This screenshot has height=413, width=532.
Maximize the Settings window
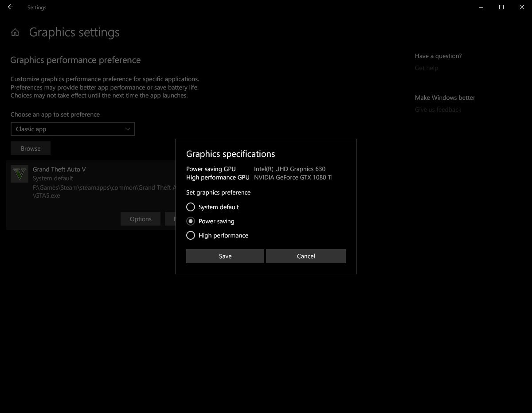(x=501, y=7)
